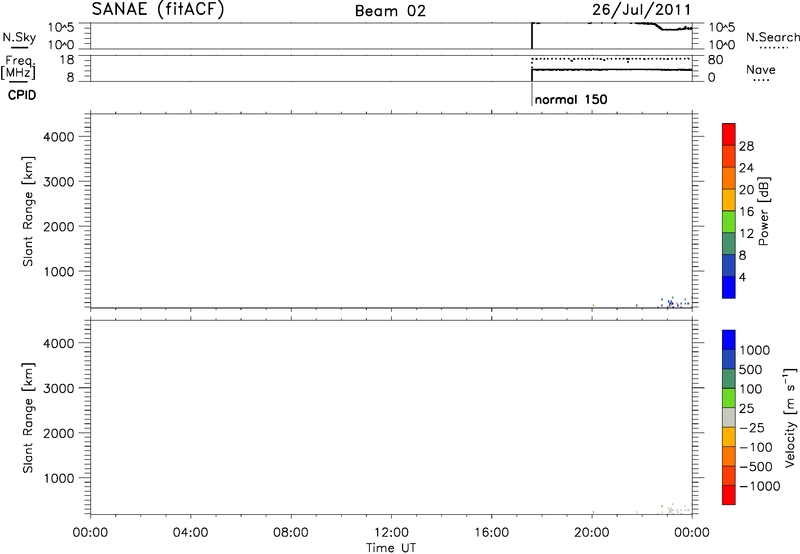800x554 pixels.
Task: Click the Time UT axis title
Action: coord(391,548)
